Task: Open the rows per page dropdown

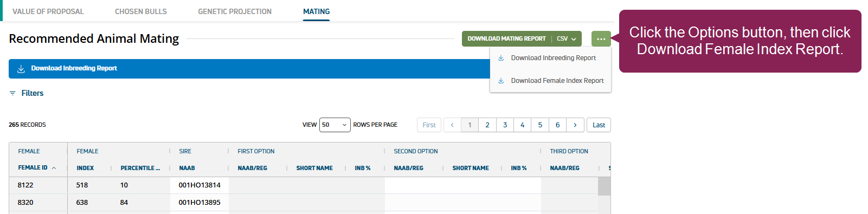Action: (x=335, y=125)
